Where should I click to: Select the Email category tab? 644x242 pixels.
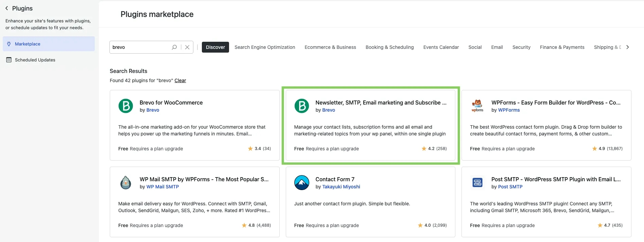pyautogui.click(x=497, y=47)
